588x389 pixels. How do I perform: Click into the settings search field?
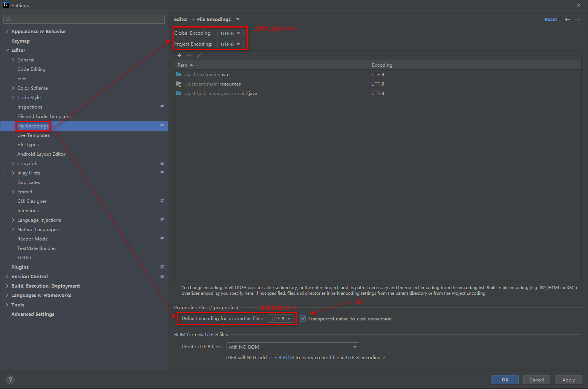tap(84, 19)
